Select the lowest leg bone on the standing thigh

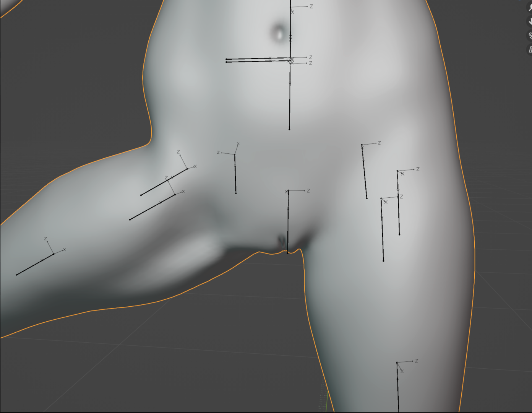click(x=397, y=387)
